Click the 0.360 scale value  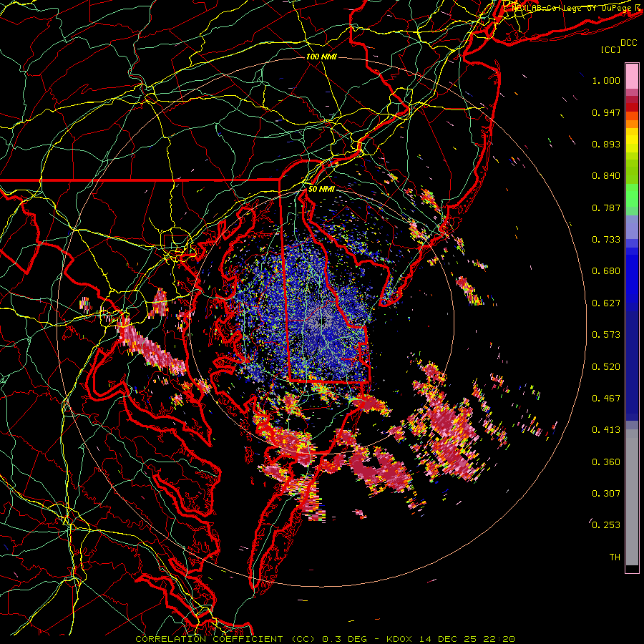tap(606, 462)
